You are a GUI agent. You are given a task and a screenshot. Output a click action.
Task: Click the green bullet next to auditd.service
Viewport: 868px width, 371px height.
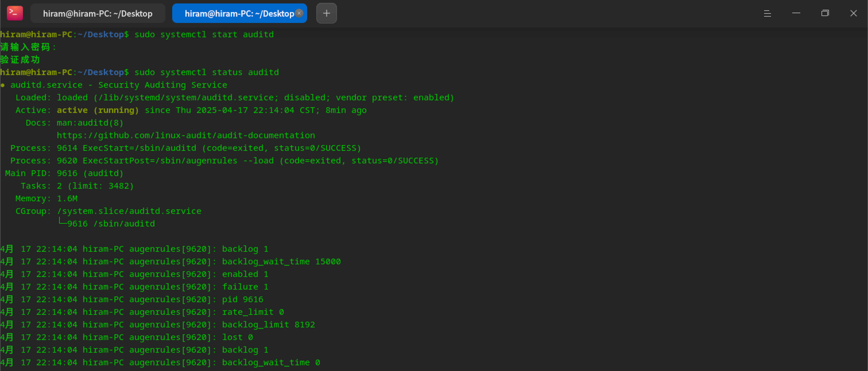[x=3, y=85]
